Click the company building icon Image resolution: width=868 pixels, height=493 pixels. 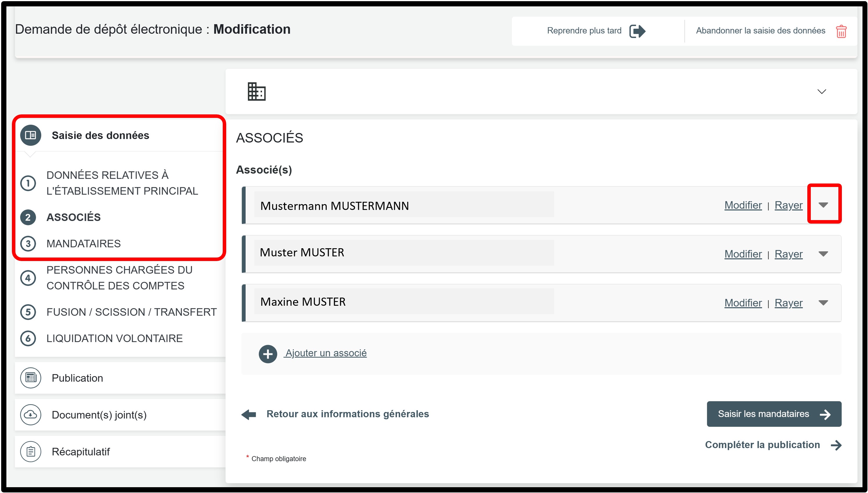point(256,92)
